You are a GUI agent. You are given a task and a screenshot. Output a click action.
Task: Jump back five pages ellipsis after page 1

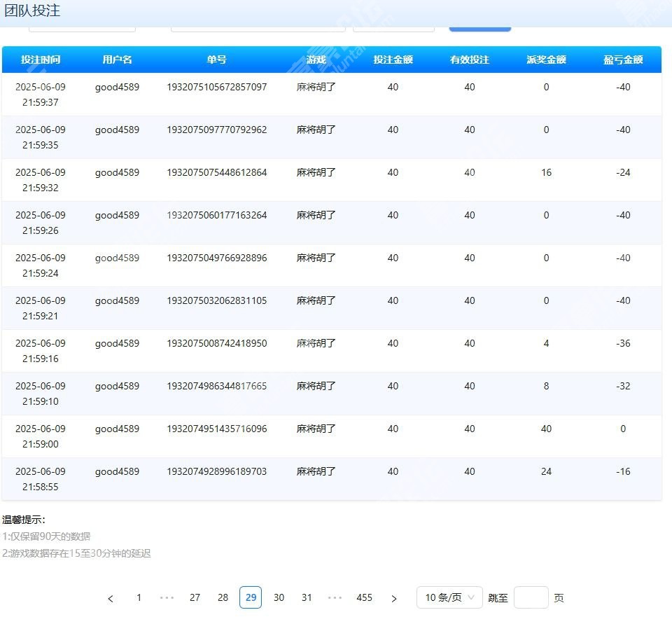click(x=167, y=597)
